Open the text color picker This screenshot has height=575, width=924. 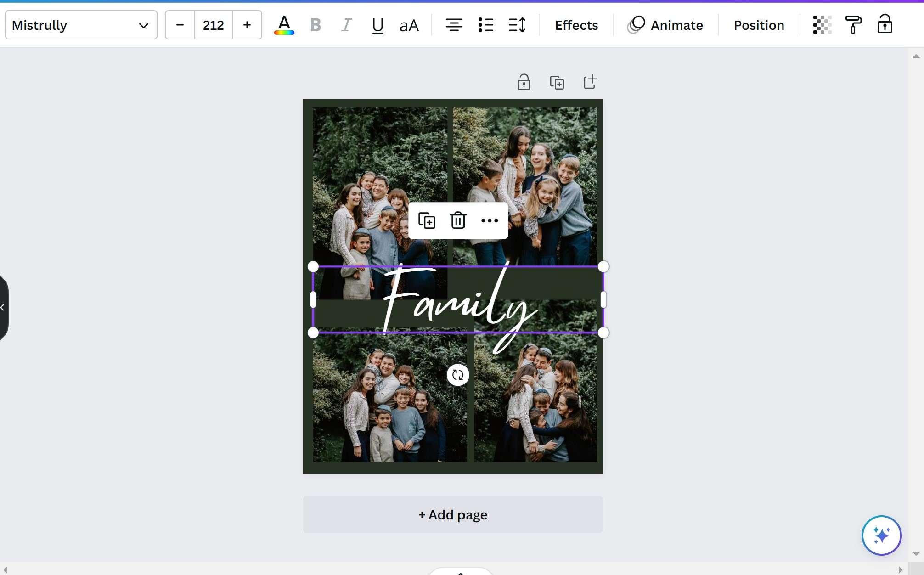[284, 25]
